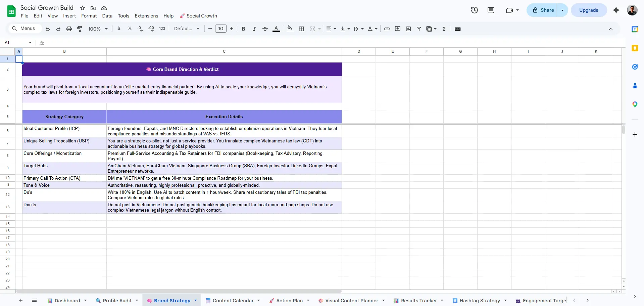Image resolution: width=644 pixels, height=306 pixels.
Task: Format as percent icon
Action: (130, 29)
